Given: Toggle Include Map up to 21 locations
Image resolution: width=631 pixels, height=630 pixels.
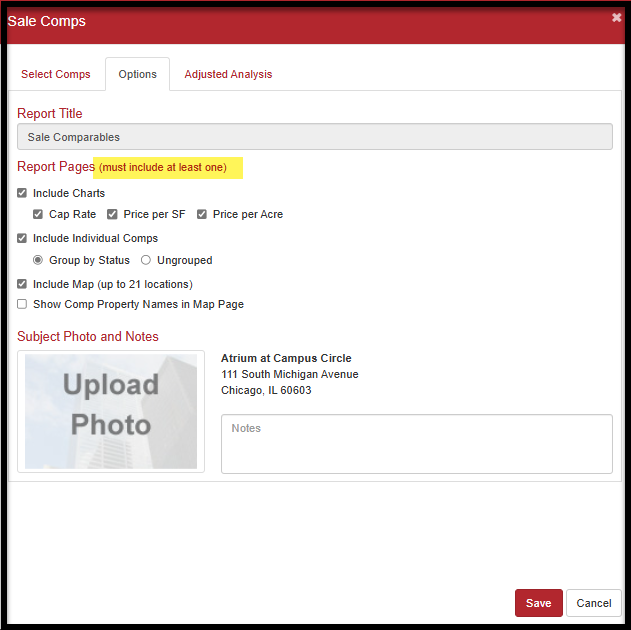Looking at the screenshot, I should 22,284.
